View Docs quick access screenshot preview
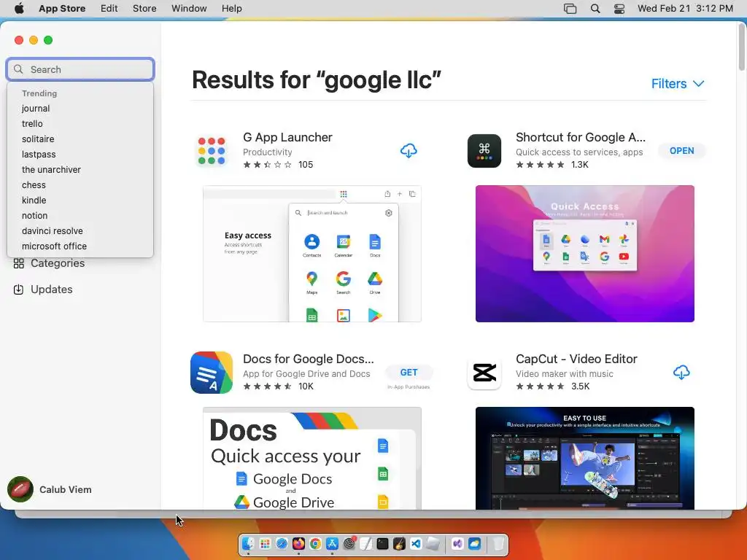Viewport: 747px width, 560px height. pyautogui.click(x=312, y=458)
